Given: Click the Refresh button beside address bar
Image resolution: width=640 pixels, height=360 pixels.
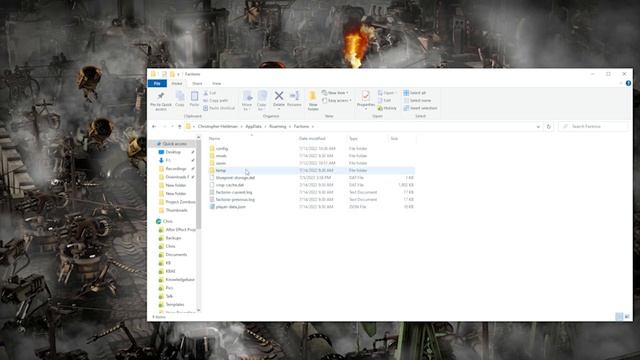Looking at the screenshot, I should tap(548, 127).
